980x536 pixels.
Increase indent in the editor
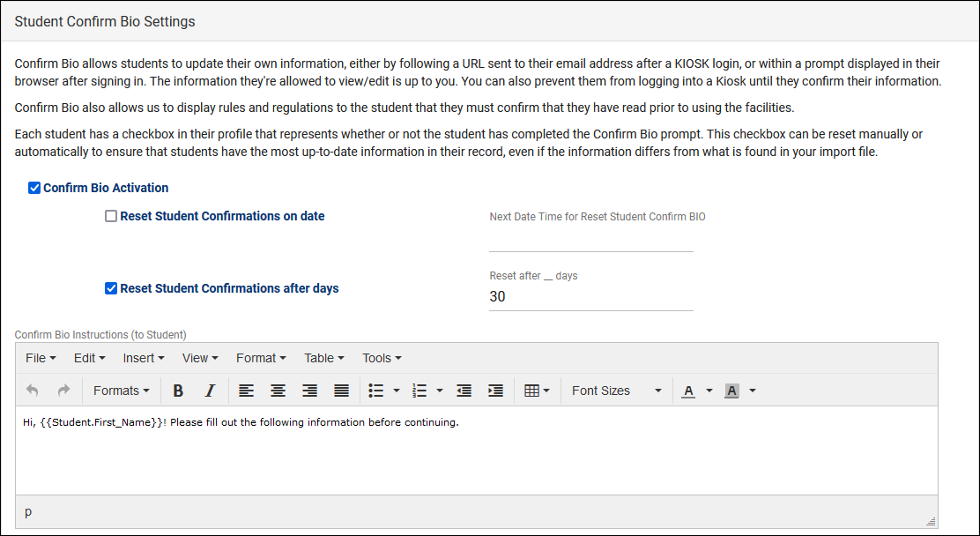(x=495, y=391)
